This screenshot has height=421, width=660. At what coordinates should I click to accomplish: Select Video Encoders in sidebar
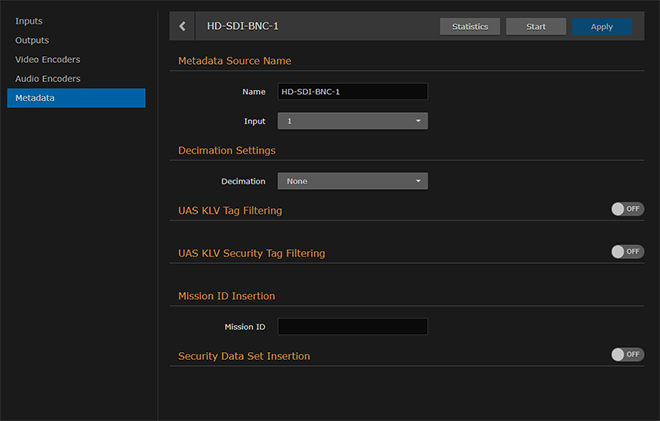tap(48, 59)
